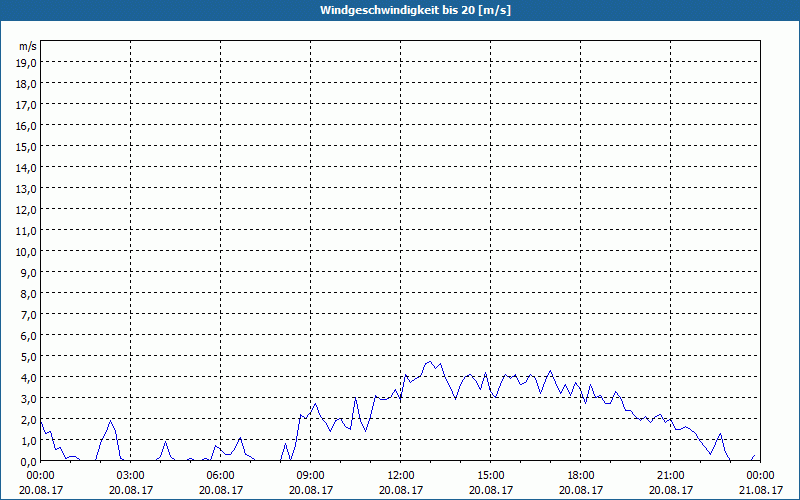Click the 16,0 y-axis label

(x=28, y=126)
